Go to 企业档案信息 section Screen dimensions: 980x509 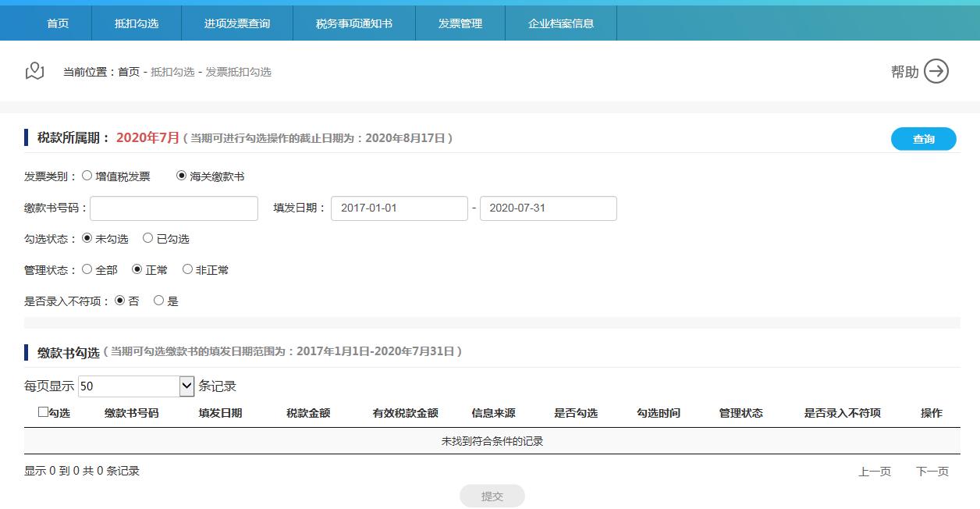click(x=561, y=23)
